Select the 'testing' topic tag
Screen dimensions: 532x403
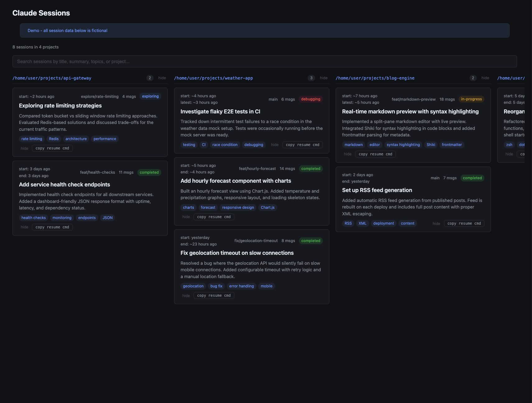tap(189, 145)
